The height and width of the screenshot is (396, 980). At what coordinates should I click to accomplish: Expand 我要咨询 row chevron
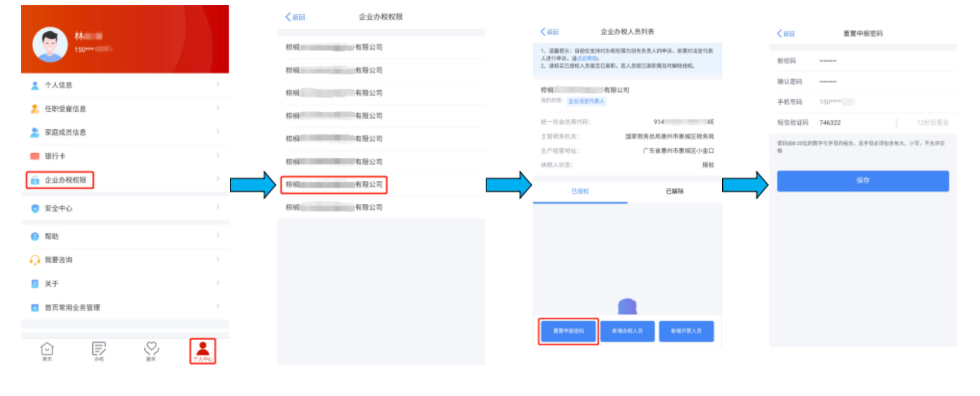[x=218, y=259]
